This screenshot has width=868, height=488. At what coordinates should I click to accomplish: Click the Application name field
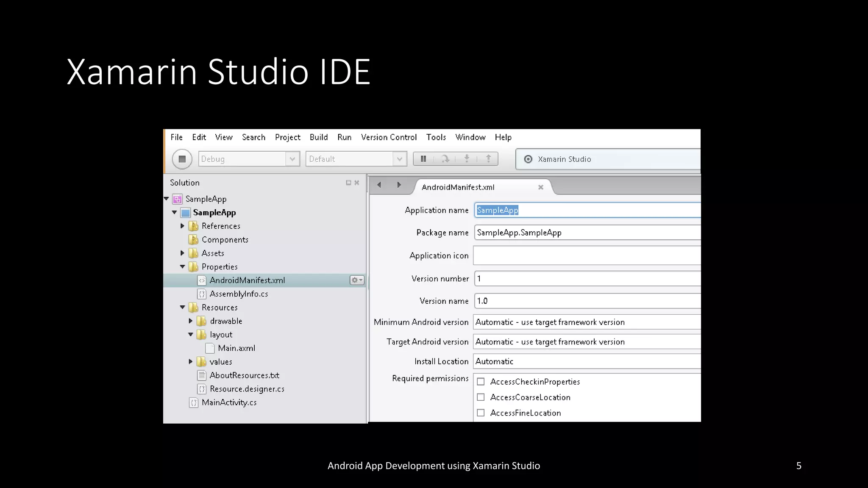click(587, 210)
